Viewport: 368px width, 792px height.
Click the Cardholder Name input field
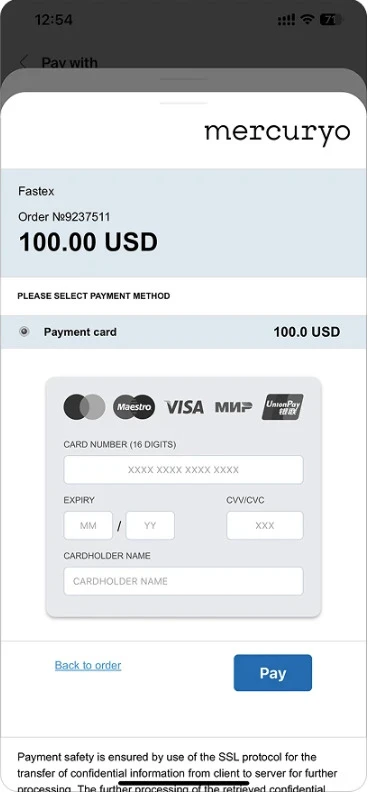tap(183, 581)
